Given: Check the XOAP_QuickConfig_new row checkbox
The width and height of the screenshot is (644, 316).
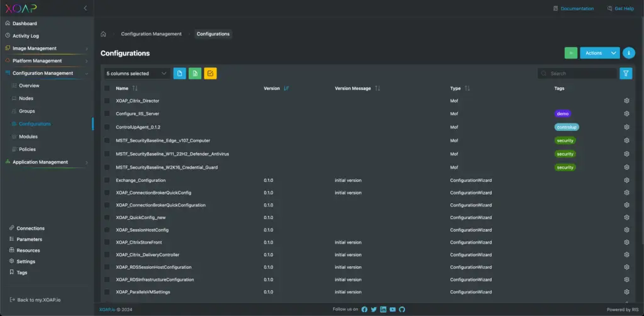Looking at the screenshot, I should pos(107,217).
